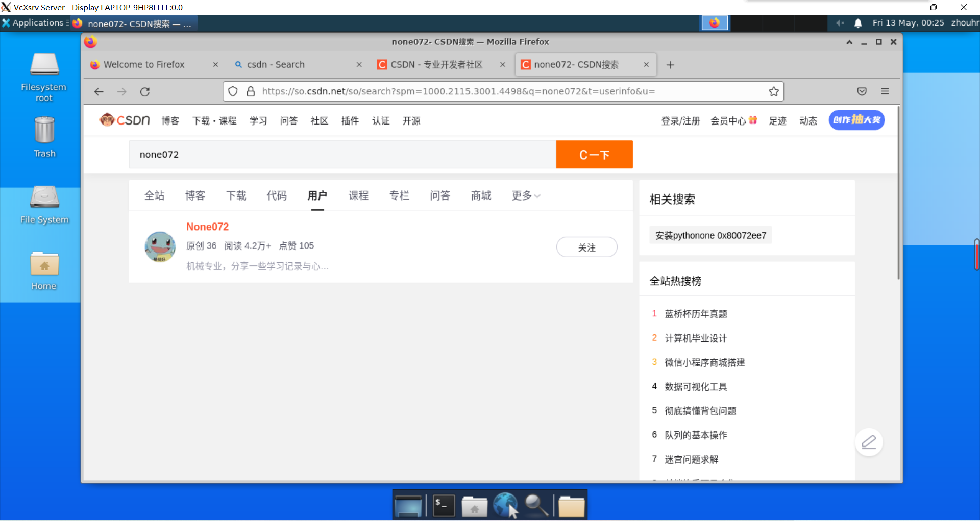Switch to Welcome to Firefox tab
Viewport: 980px width, 521px height.
pyautogui.click(x=144, y=65)
